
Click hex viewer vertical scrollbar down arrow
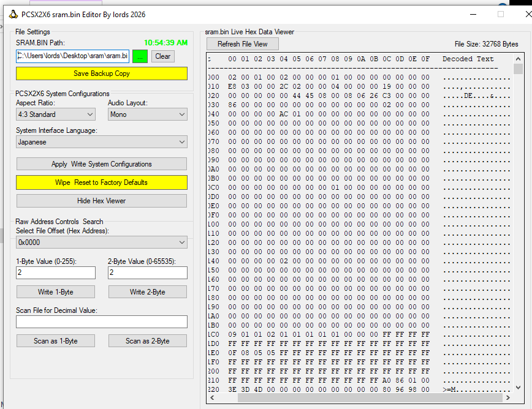(518, 388)
